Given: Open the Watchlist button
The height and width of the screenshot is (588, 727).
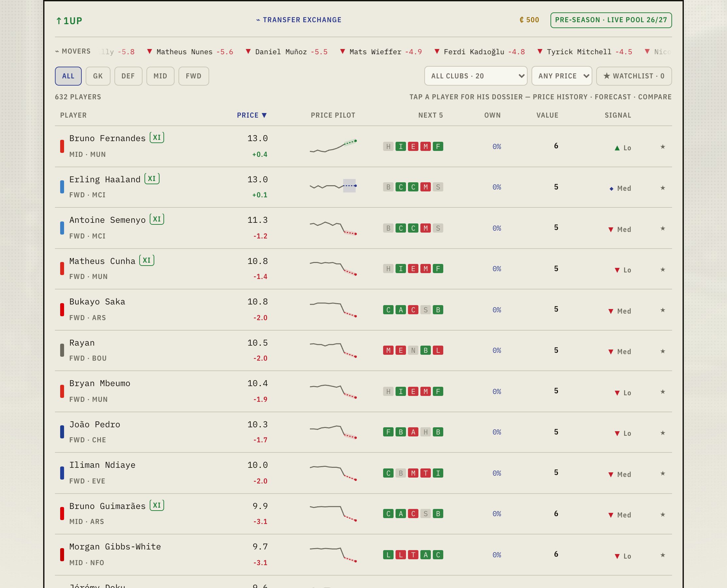Looking at the screenshot, I should coord(634,76).
